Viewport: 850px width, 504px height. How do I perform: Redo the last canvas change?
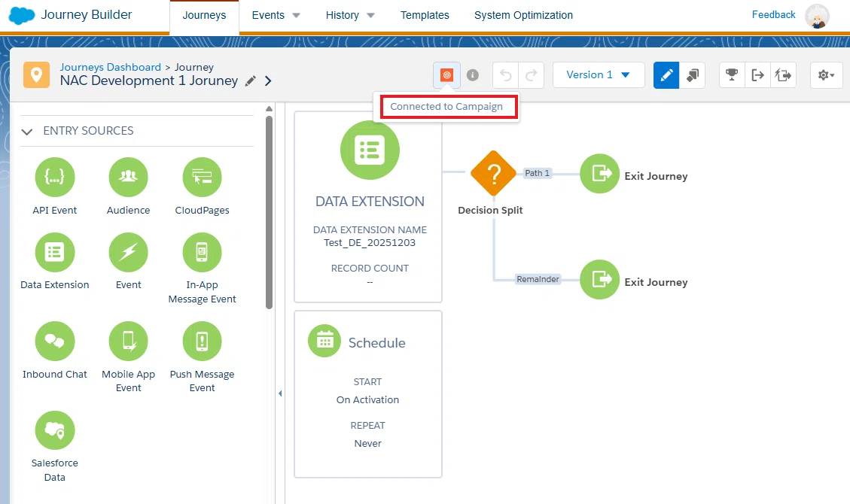point(532,75)
